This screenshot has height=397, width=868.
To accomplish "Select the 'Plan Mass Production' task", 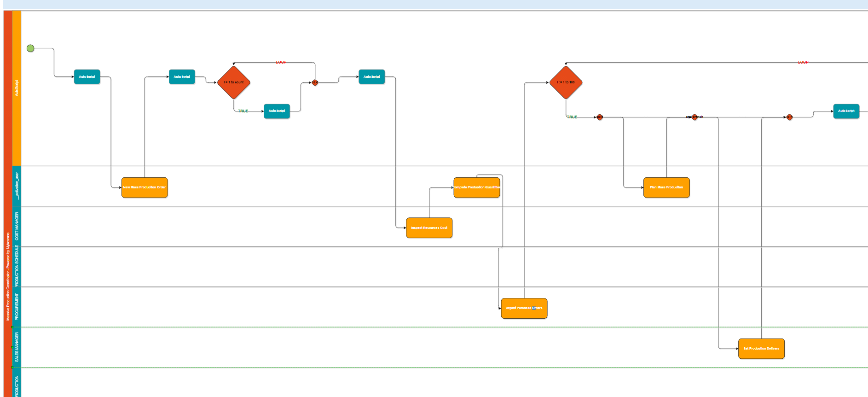I will (666, 187).
